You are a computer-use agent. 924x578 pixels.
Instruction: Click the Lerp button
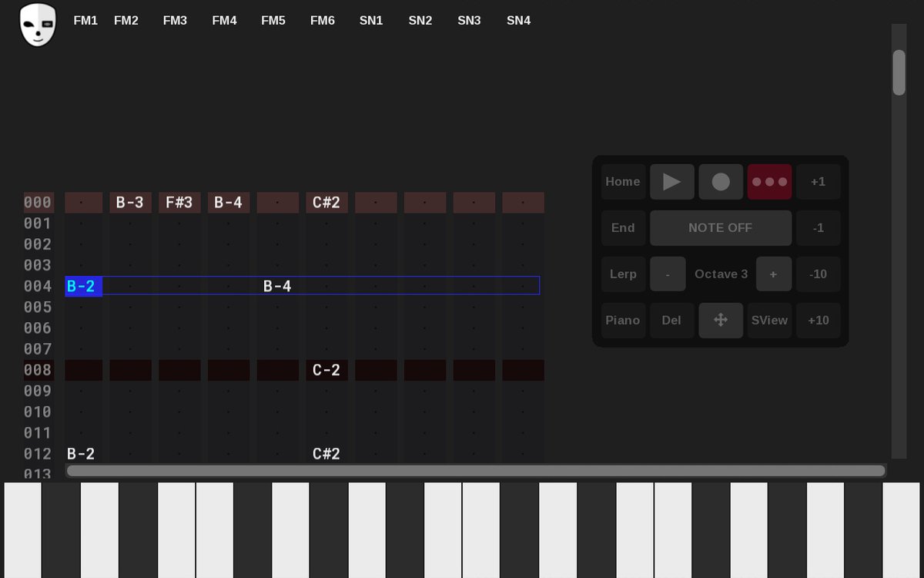click(623, 274)
